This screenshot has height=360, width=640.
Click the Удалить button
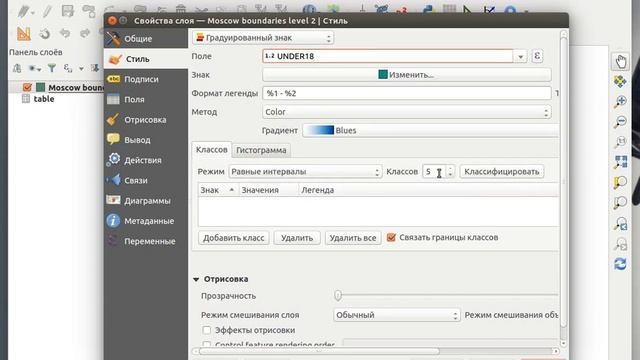coord(297,238)
